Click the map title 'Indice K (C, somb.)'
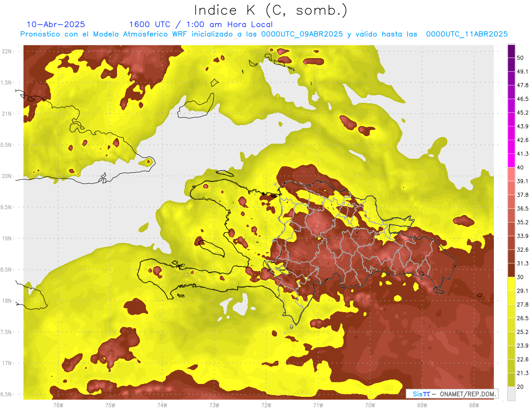 (271, 10)
